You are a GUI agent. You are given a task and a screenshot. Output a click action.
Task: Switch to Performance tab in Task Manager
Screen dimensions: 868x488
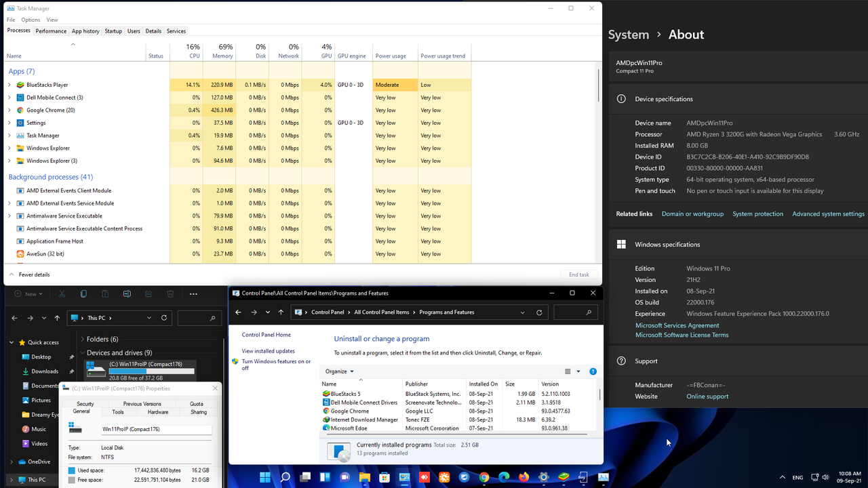[x=51, y=31]
